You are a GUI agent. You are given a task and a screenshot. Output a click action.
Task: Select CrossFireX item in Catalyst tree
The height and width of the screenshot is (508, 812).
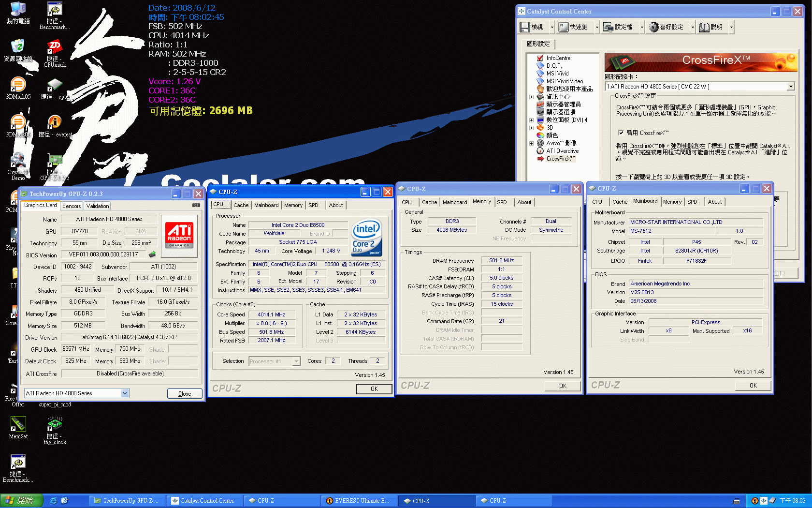click(x=561, y=159)
